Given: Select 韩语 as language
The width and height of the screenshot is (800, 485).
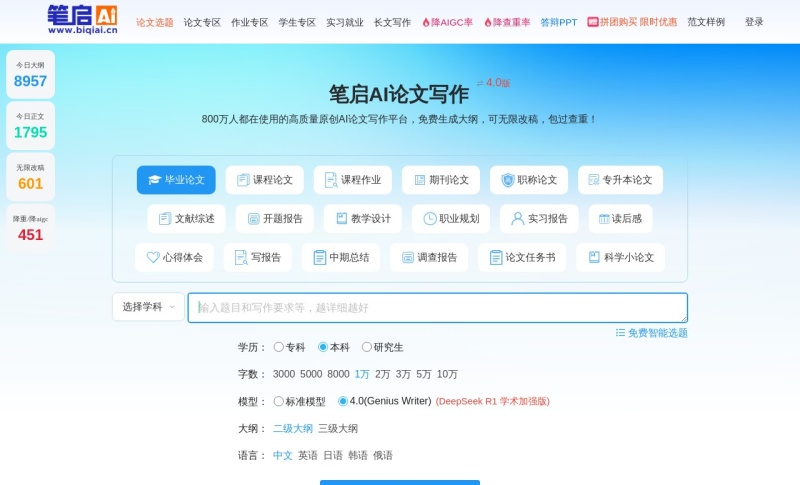Looking at the screenshot, I should tap(358, 455).
